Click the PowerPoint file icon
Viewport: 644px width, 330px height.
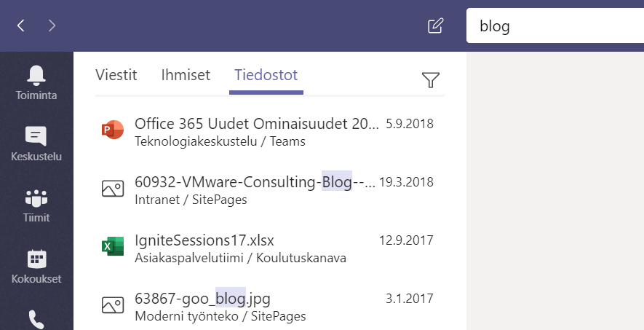[112, 132]
